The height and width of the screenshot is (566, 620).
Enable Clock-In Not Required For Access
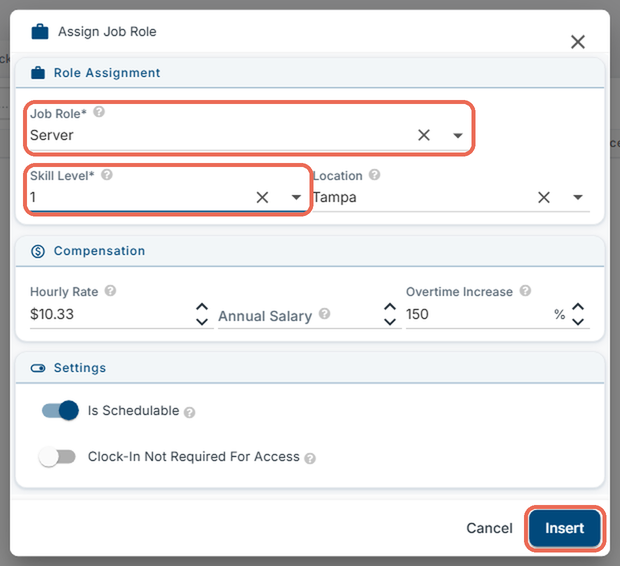pyautogui.click(x=57, y=456)
